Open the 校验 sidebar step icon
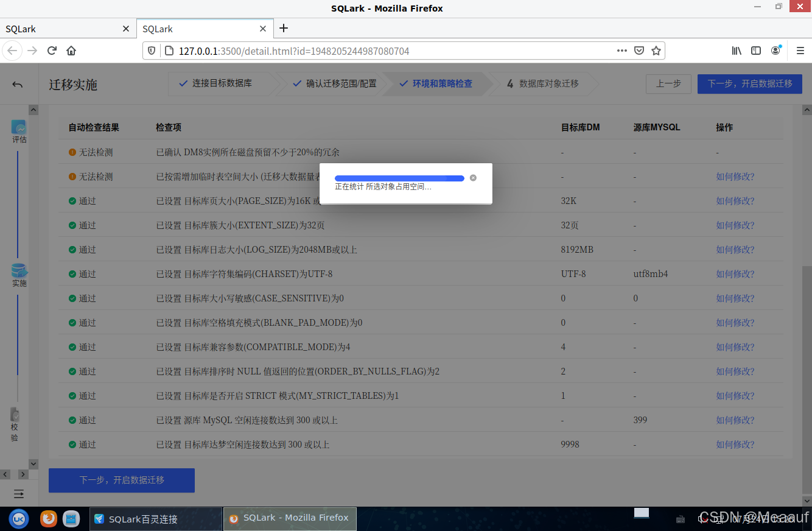The image size is (812, 531). [x=15, y=415]
